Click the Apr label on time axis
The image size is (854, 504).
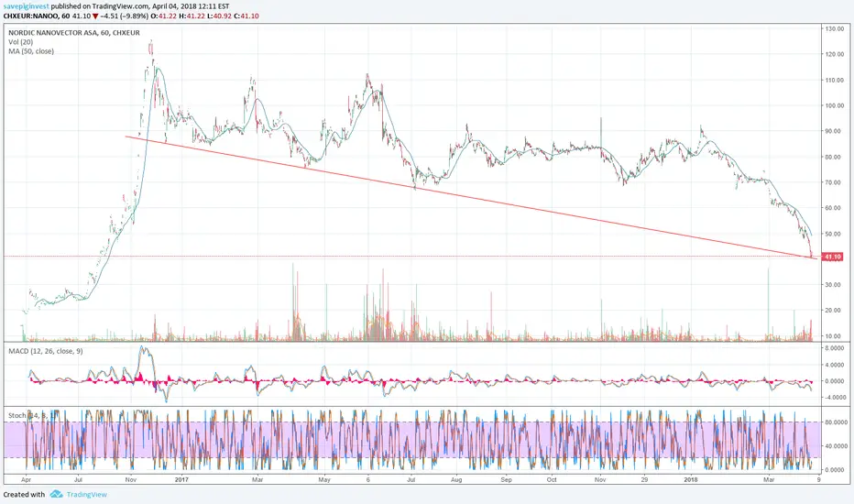[x=26, y=480]
